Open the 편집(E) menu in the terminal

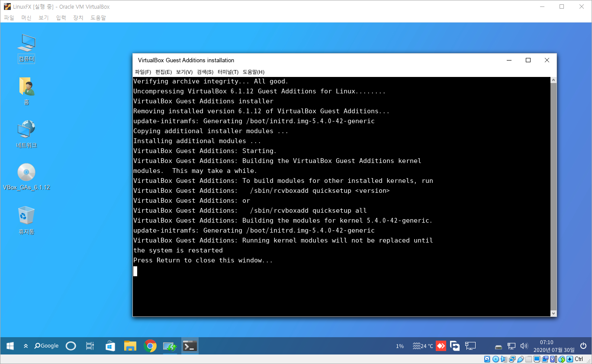(164, 72)
